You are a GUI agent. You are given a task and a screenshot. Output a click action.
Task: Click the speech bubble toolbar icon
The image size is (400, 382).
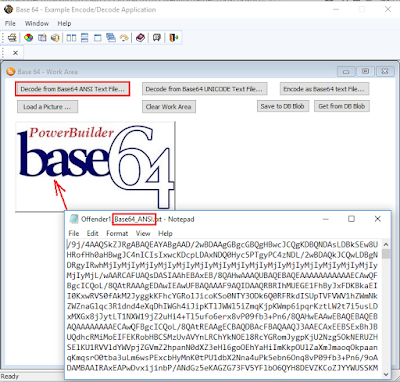point(157,38)
